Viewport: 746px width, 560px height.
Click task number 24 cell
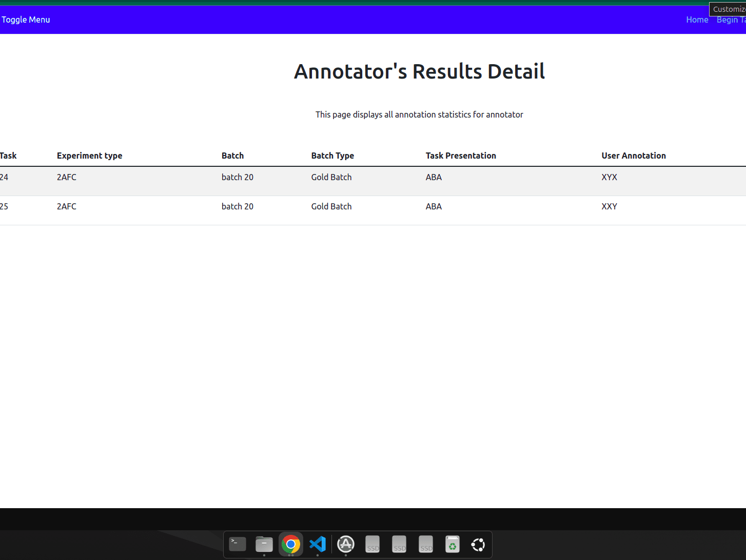tap(4, 177)
